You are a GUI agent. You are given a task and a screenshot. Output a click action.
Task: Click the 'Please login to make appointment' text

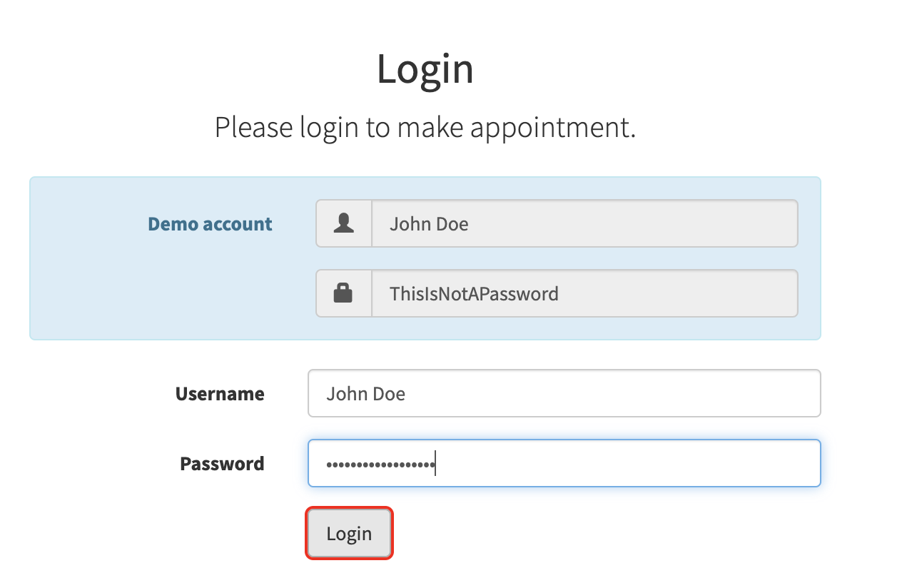click(425, 127)
